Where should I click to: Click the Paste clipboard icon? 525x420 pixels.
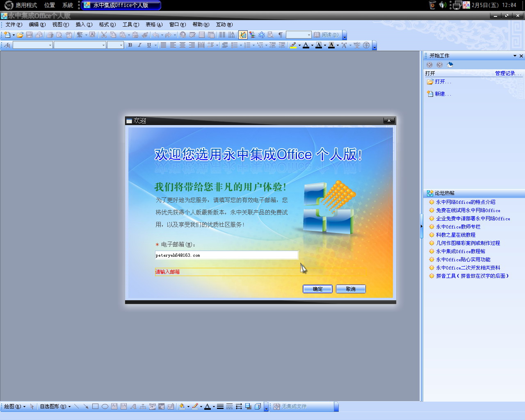[122, 35]
